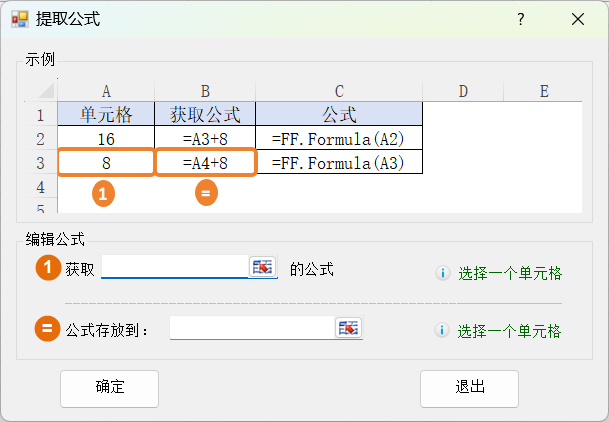Viewport: 609px width, 422px height.
Task: Focus the 获取 cell reference input field
Action: 174,266
